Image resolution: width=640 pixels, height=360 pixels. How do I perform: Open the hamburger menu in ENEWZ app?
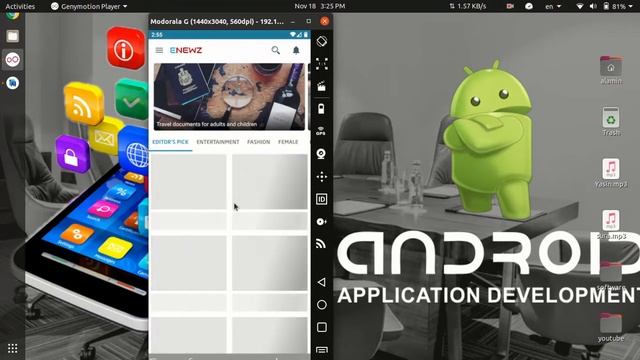159,50
